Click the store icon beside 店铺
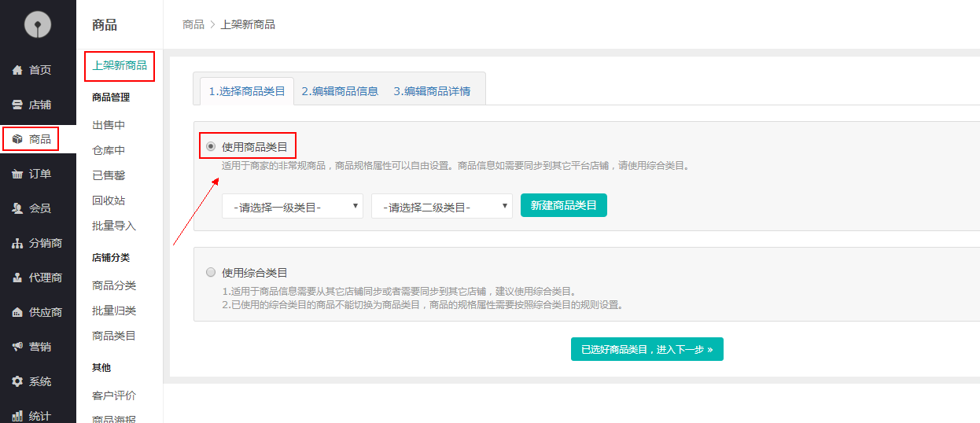This screenshot has height=423, width=980. coord(17,105)
